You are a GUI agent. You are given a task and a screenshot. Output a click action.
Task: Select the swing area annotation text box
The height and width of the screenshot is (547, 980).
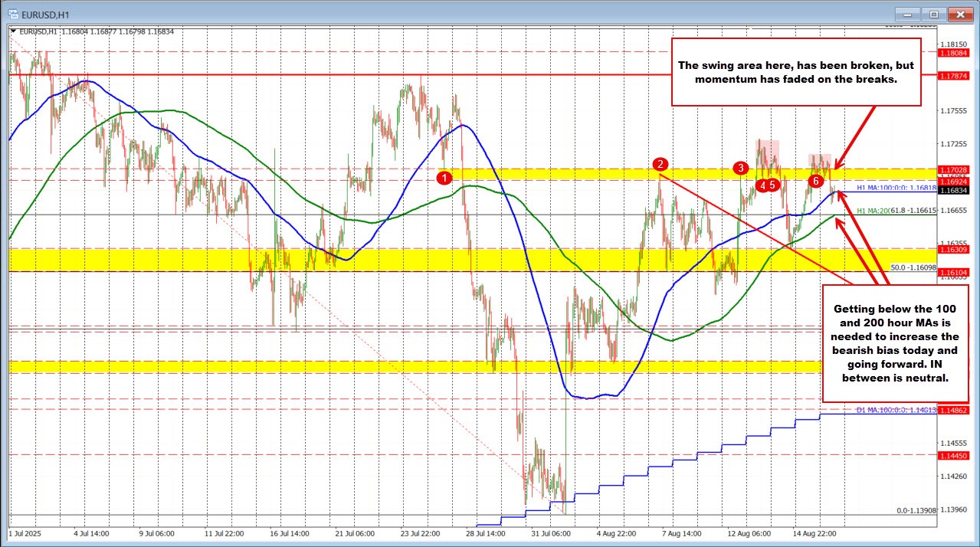(795, 72)
